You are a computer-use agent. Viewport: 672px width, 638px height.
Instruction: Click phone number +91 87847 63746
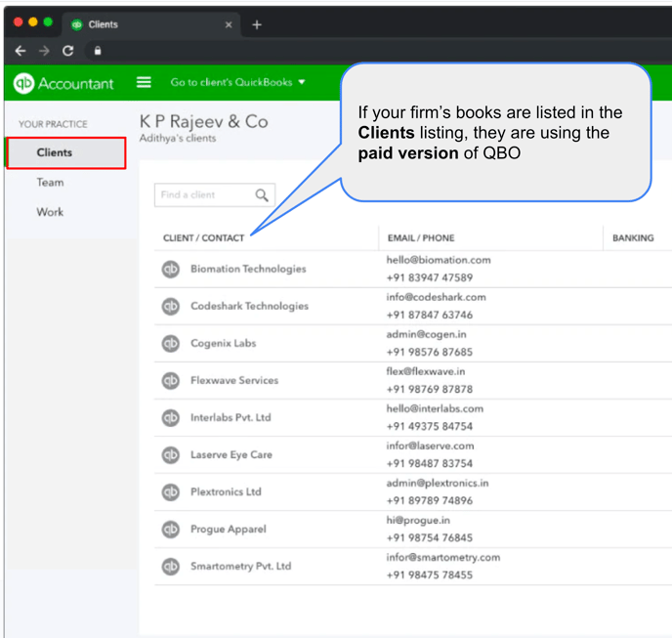430,316
